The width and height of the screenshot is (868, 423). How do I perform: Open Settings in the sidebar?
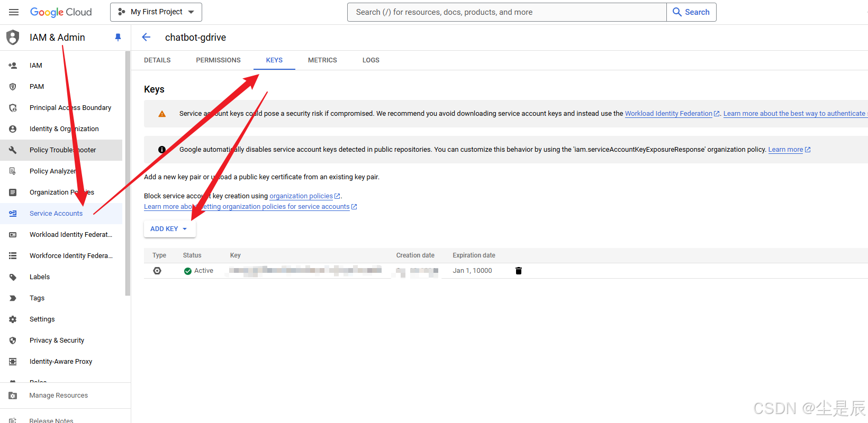[61, 319]
